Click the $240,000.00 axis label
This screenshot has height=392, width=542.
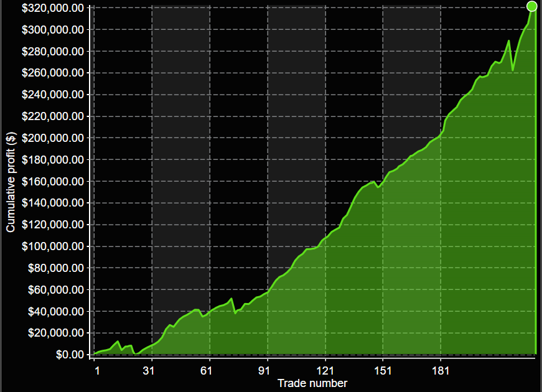coord(53,95)
